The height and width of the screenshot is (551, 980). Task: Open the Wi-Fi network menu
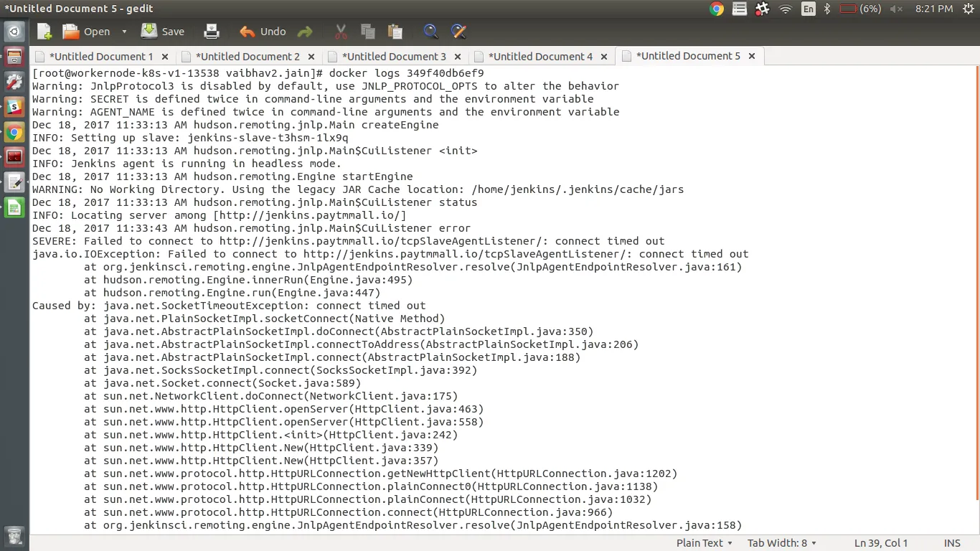(786, 9)
